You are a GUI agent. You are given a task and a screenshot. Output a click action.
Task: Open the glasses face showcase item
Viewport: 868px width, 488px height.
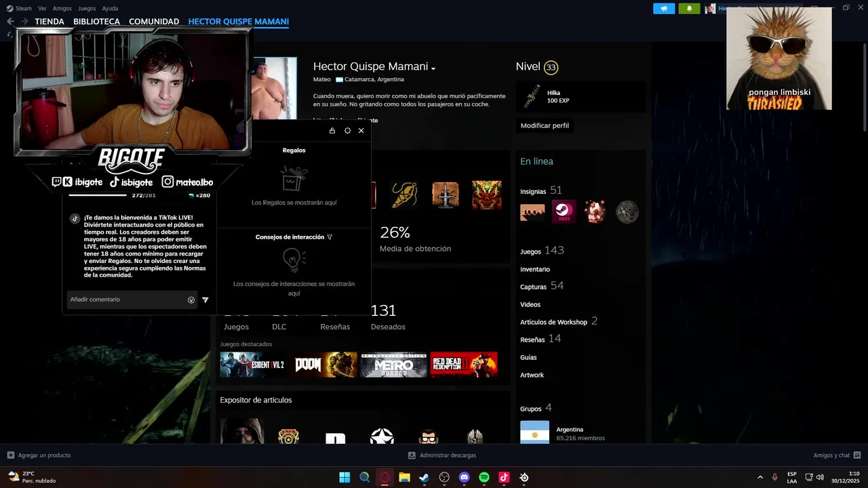click(429, 436)
